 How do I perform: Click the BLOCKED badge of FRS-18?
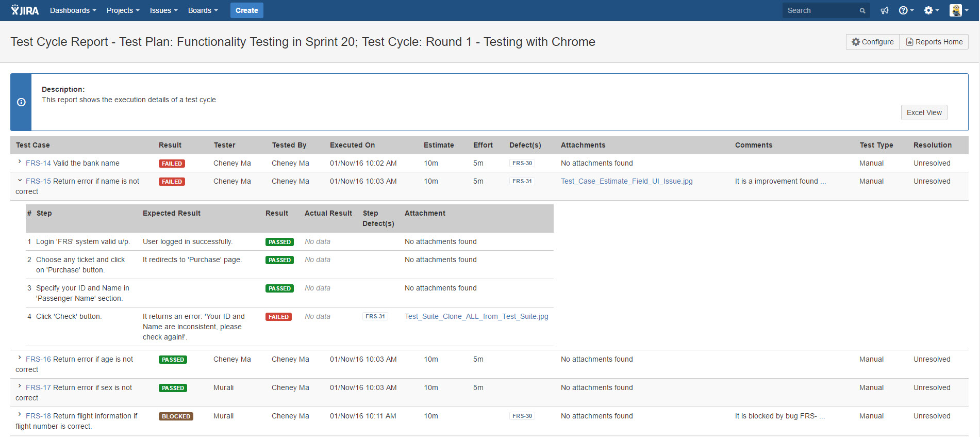click(176, 416)
